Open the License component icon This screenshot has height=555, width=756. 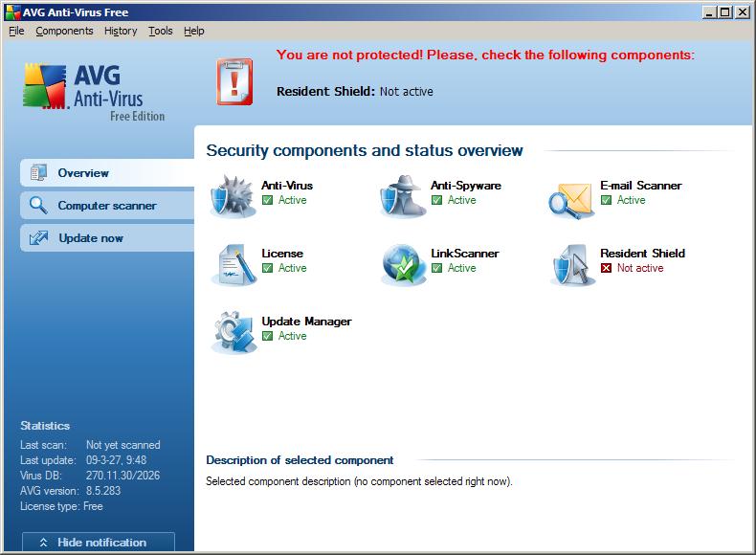234,265
